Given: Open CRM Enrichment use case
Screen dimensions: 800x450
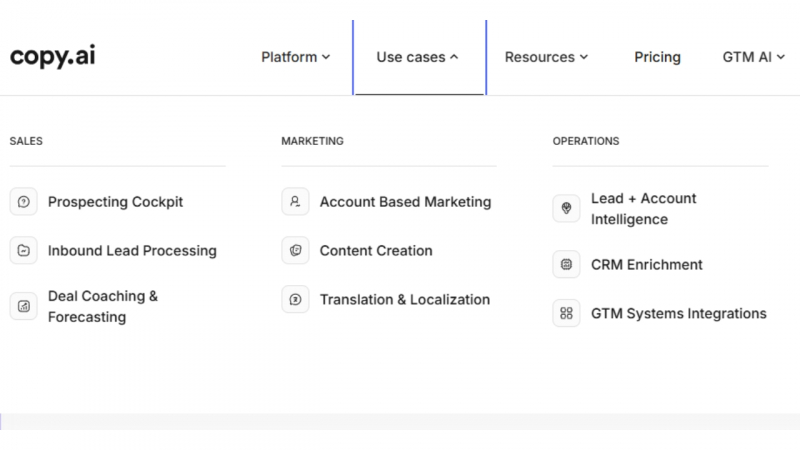Looking at the screenshot, I should pyautogui.click(x=646, y=264).
